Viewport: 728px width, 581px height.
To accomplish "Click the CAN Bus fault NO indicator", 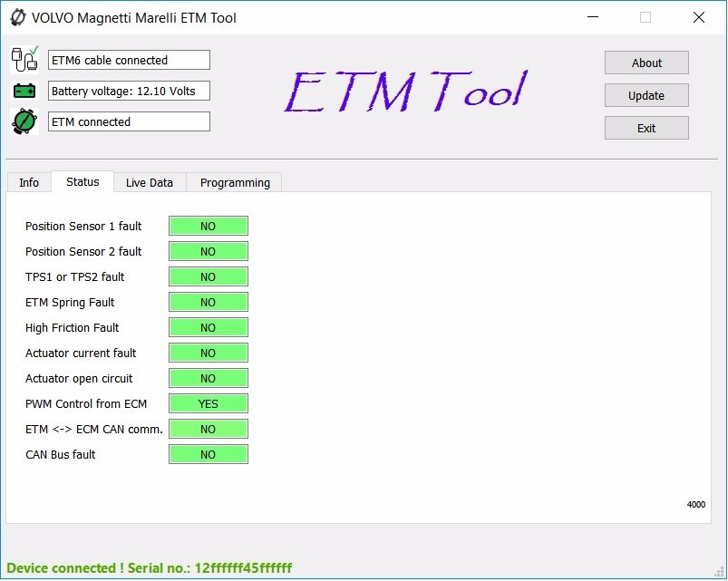I will (x=208, y=454).
